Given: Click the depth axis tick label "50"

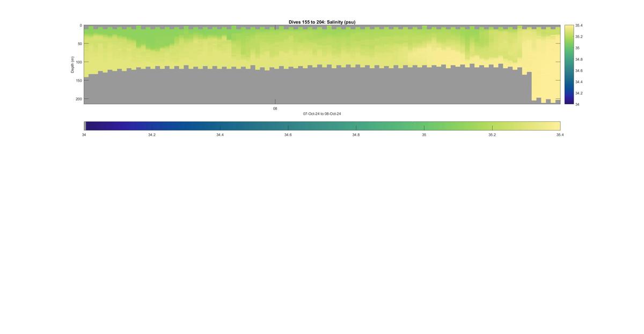Looking at the screenshot, I should tap(79, 44).
